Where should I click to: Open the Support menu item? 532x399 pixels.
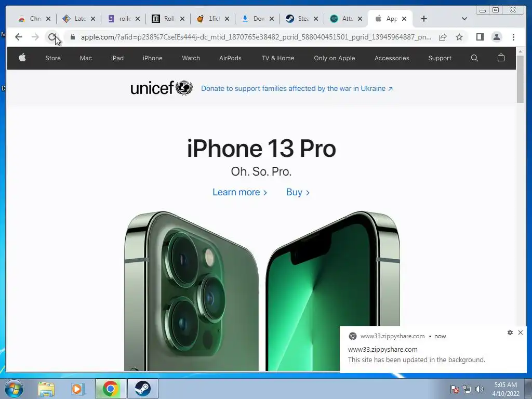click(440, 58)
